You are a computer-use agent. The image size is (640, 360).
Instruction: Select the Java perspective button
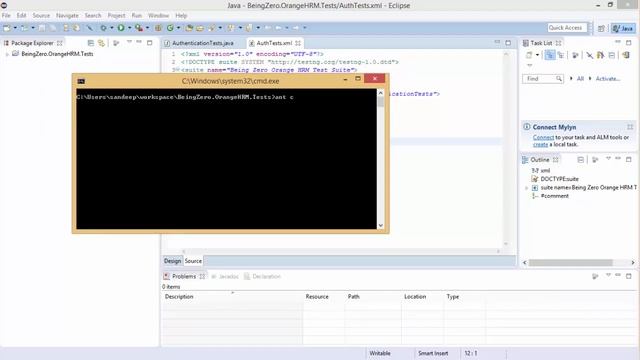(x=623, y=28)
